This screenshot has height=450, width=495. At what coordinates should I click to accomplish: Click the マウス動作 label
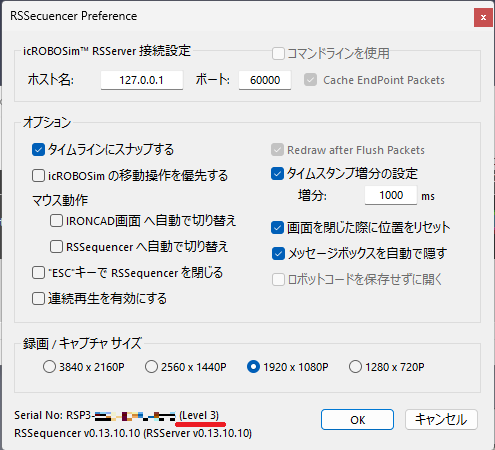tap(60, 200)
